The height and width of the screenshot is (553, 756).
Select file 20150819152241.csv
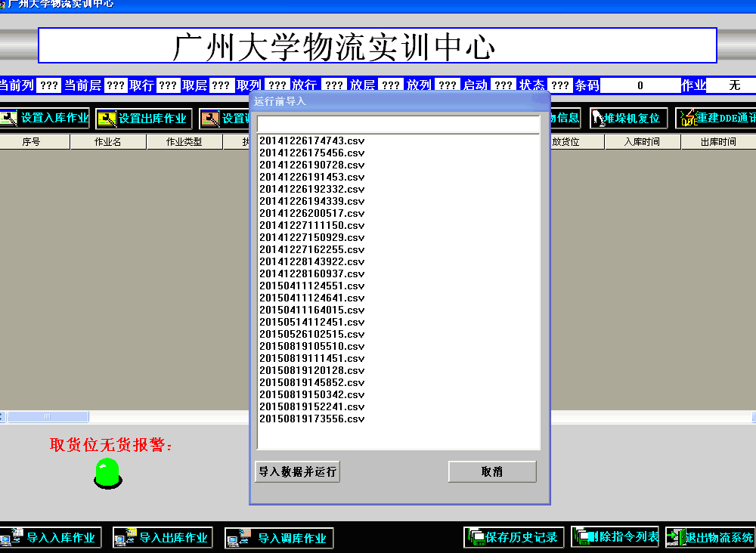point(312,406)
